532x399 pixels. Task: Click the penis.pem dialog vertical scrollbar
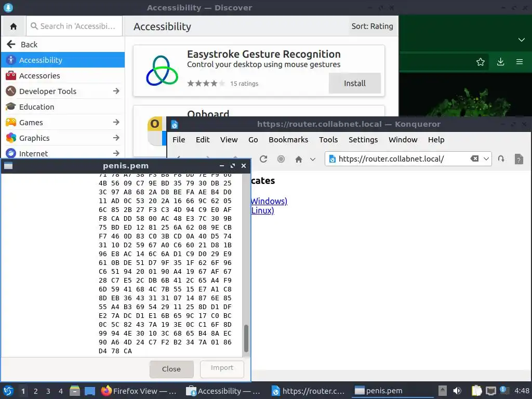[246, 339]
